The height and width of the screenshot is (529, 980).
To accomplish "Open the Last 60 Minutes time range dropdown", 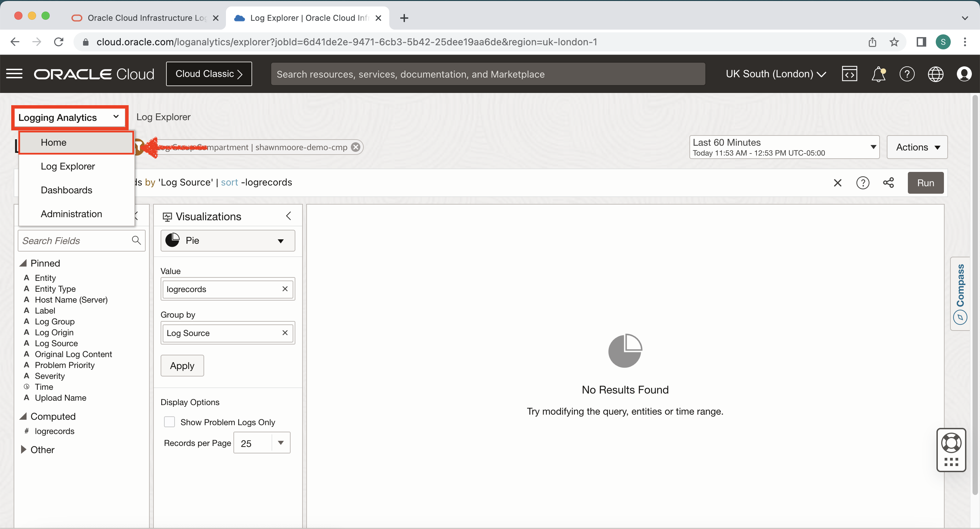I will 784,147.
